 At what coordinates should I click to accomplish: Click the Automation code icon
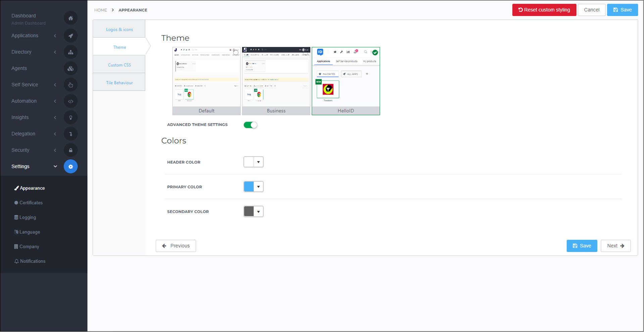[70, 101]
